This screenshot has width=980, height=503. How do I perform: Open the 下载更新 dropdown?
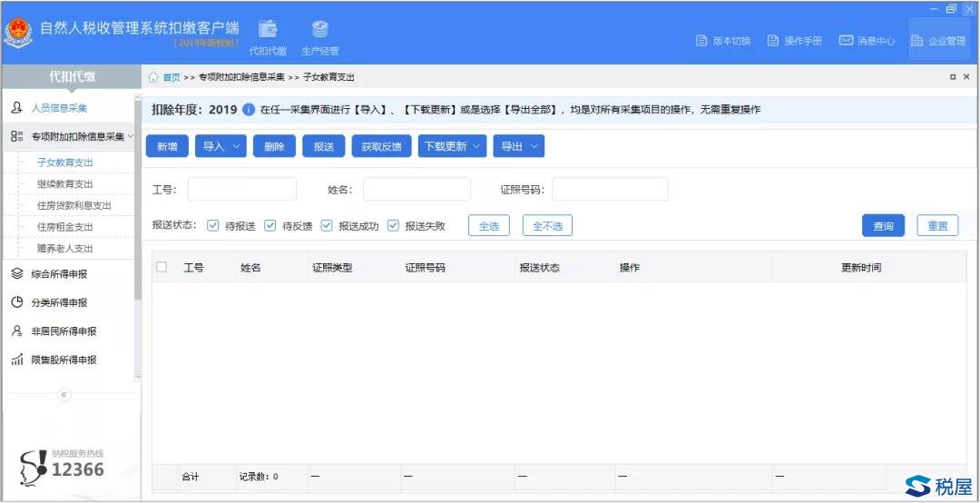click(452, 146)
